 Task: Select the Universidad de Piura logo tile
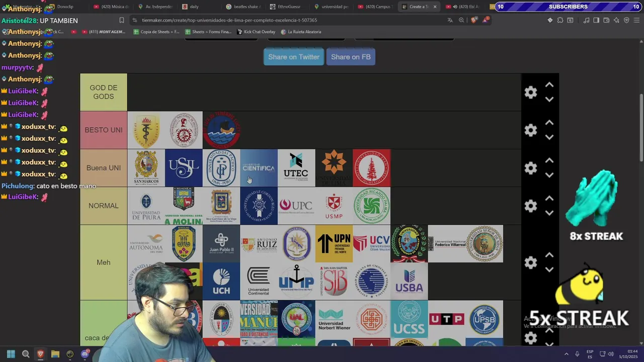pos(146,206)
